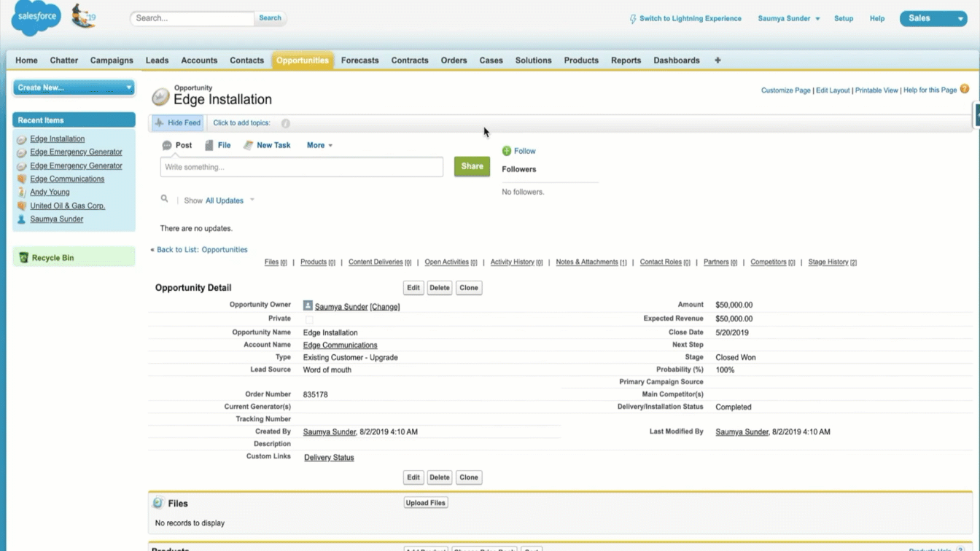Click the [Change] owner link
The height and width of the screenshot is (551, 980).
pyautogui.click(x=385, y=307)
